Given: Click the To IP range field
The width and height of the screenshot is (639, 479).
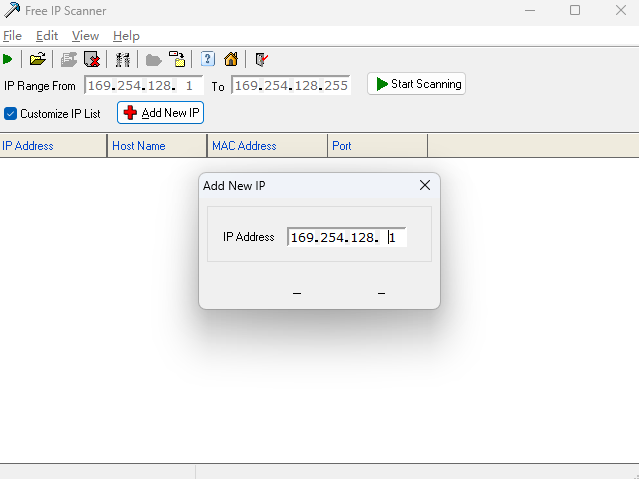Looking at the screenshot, I should click(x=290, y=85).
